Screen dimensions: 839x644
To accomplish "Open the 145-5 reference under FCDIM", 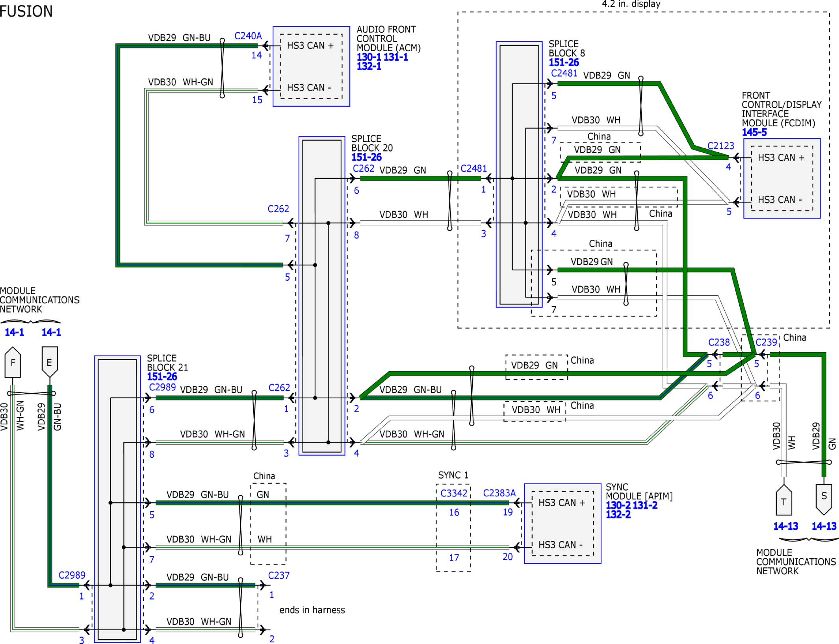I will (754, 132).
